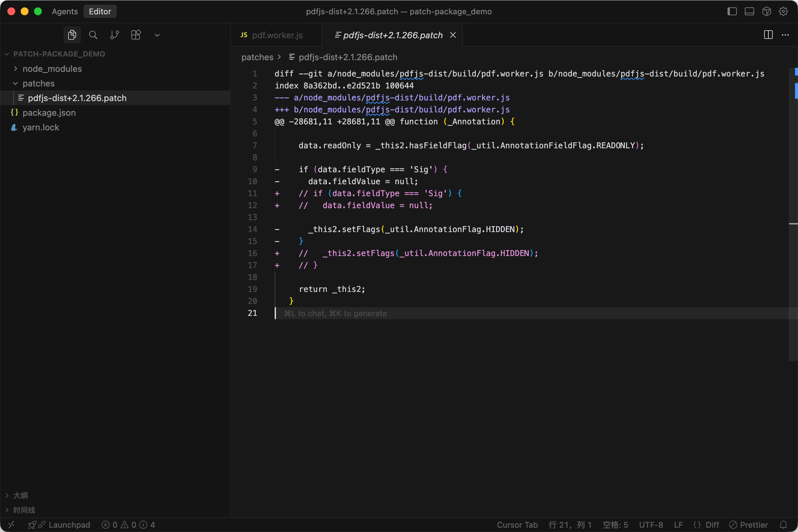The image size is (798, 532).
Task: Switch to the pdf.worker.js tab
Action: click(277, 35)
